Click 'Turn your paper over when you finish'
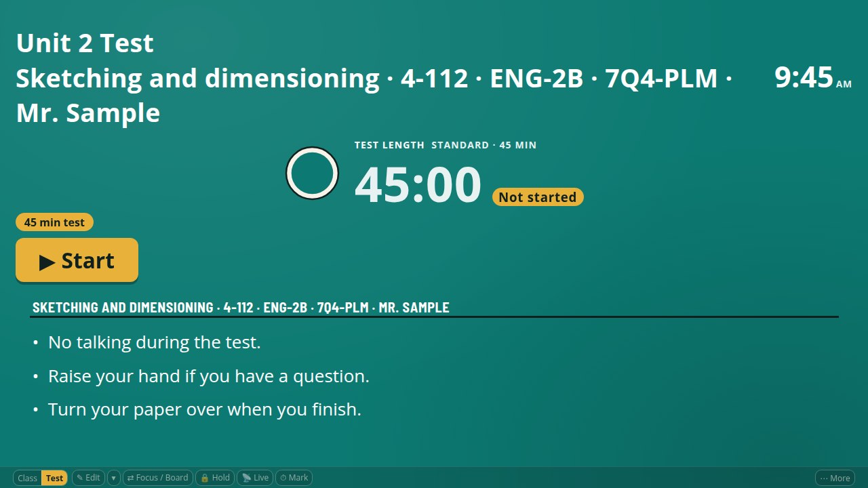Viewport: 868px width, 488px height. 205,409
